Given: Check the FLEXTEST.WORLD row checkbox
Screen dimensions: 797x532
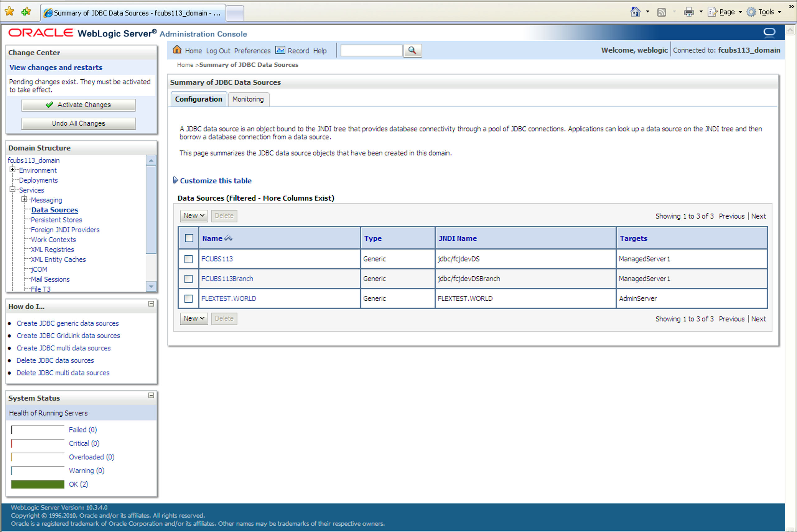Looking at the screenshot, I should click(x=189, y=298).
